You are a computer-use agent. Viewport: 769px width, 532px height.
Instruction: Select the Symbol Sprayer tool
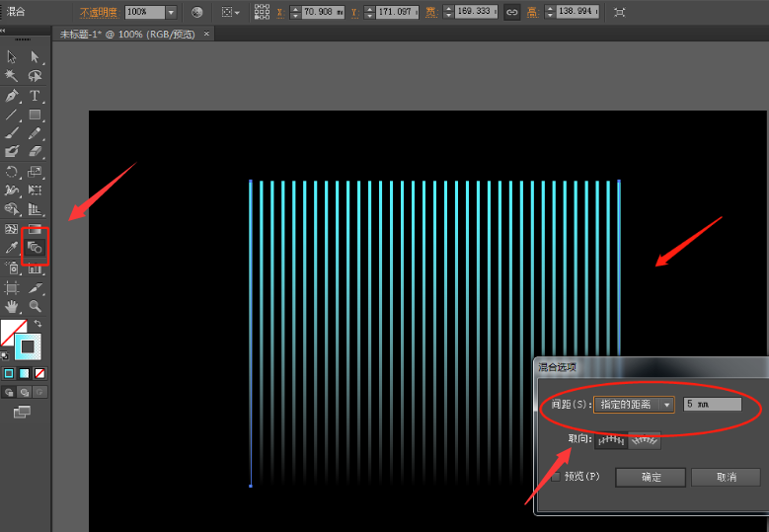[12, 267]
